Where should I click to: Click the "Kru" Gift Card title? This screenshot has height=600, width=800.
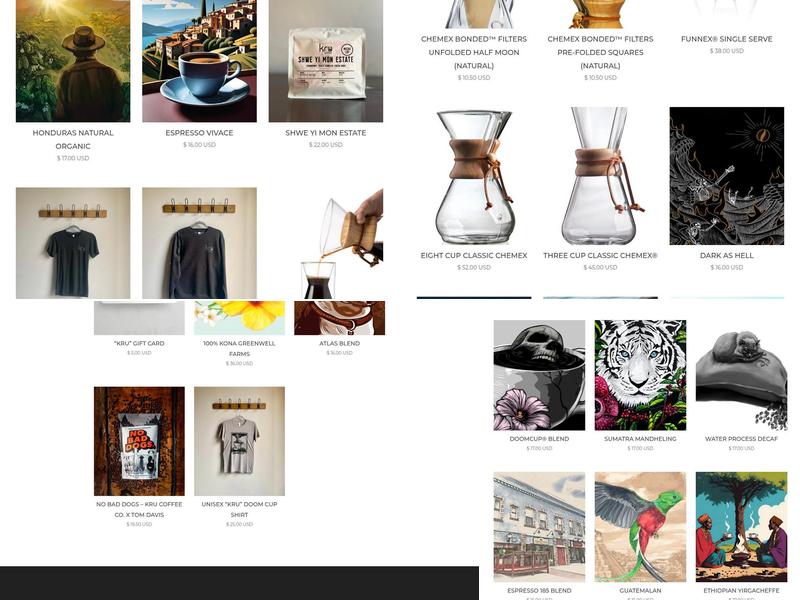tap(139, 343)
